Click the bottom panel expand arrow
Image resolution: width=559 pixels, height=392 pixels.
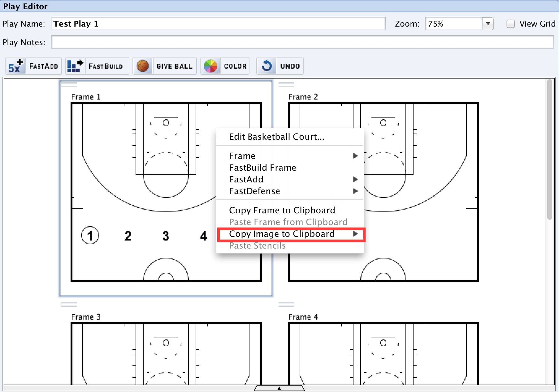(x=279, y=388)
